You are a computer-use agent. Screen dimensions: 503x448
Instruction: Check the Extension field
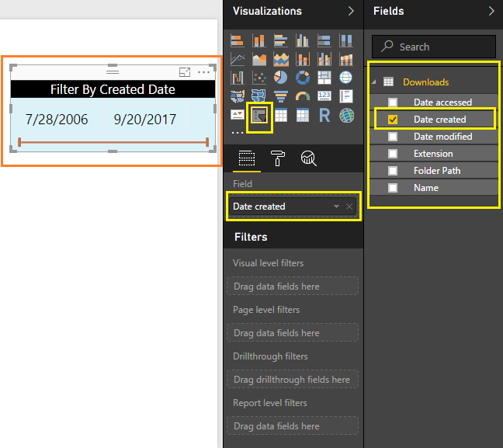(x=393, y=154)
